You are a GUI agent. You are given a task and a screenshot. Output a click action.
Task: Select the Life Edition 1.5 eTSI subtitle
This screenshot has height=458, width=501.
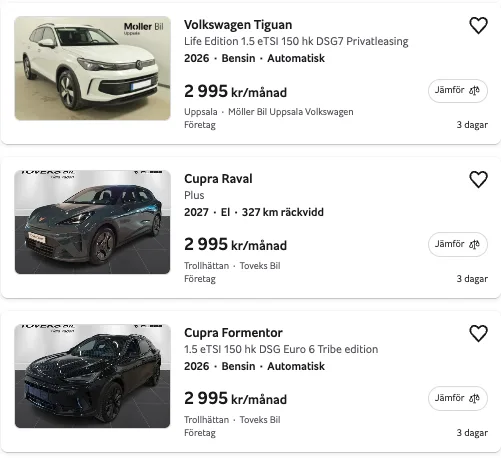coord(296,41)
